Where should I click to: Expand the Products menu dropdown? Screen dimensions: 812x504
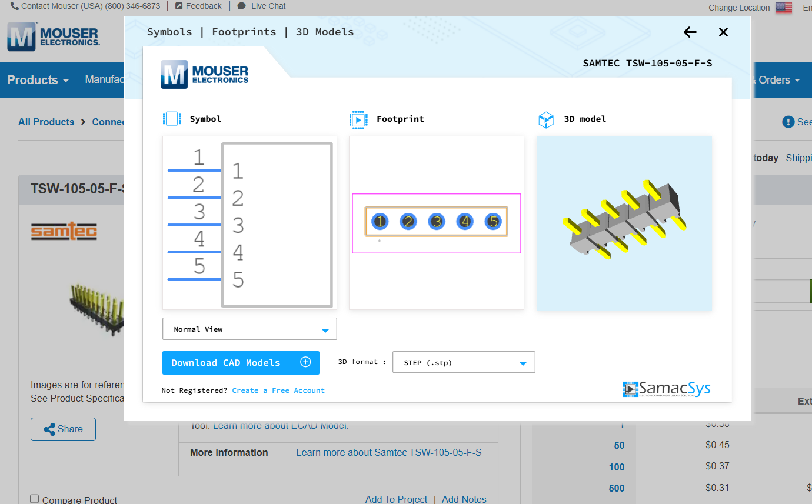click(x=37, y=80)
